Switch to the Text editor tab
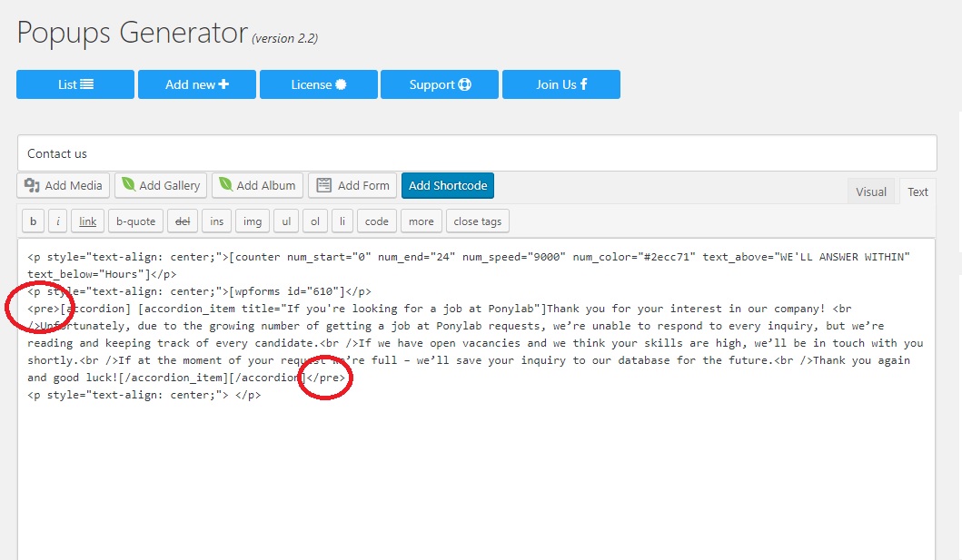The height and width of the screenshot is (560, 962). [x=917, y=192]
